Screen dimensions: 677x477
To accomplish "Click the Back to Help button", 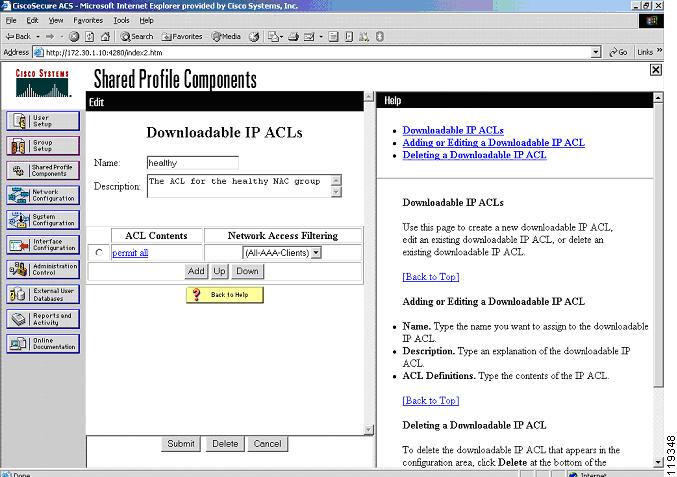I will 225,295.
